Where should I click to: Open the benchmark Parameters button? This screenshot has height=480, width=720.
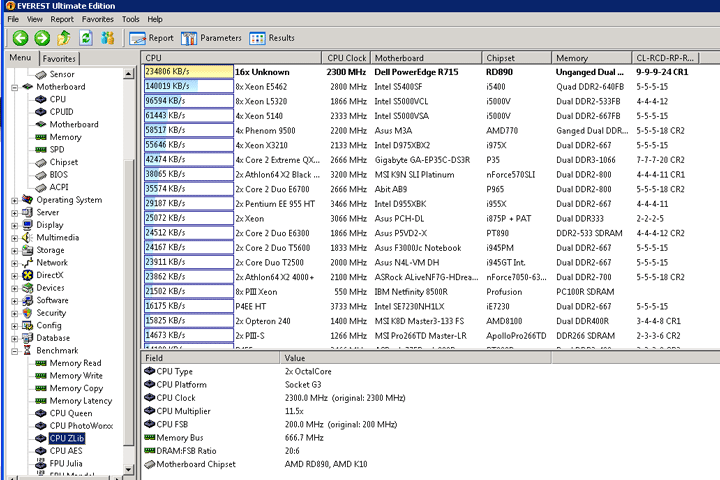[x=211, y=38]
